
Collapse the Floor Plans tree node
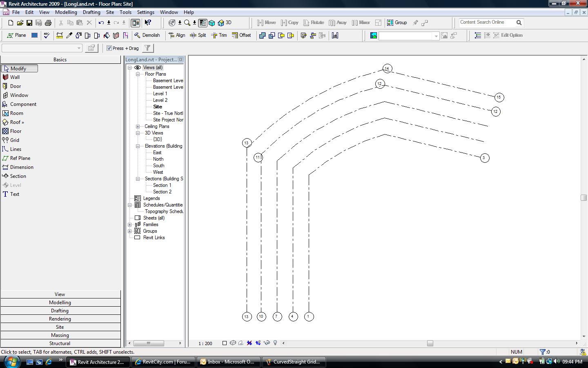click(x=138, y=74)
